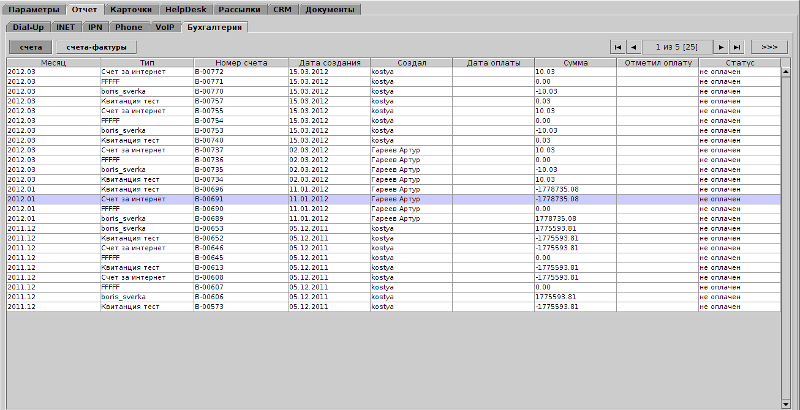Click the счета-фактуры button
Image resolution: width=800 pixels, height=410 pixels.
(95, 47)
